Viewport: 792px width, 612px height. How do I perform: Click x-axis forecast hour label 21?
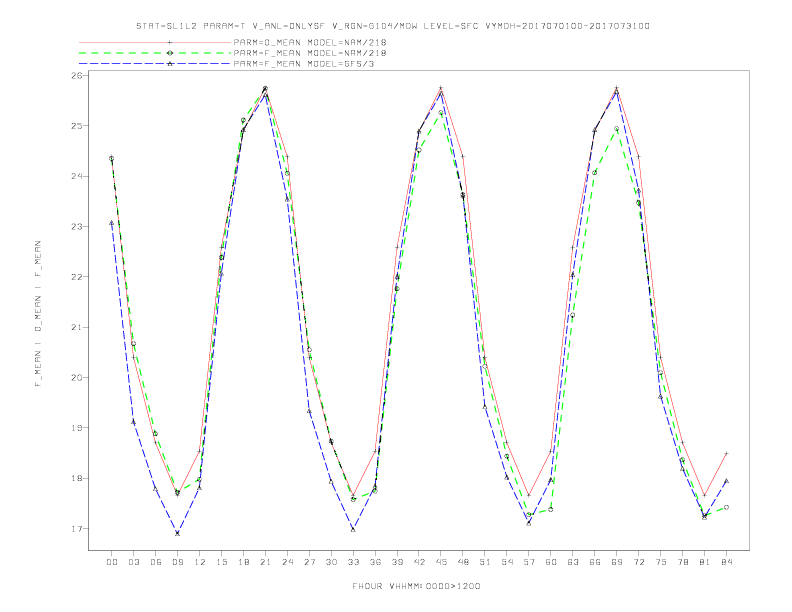pyautogui.click(x=266, y=562)
